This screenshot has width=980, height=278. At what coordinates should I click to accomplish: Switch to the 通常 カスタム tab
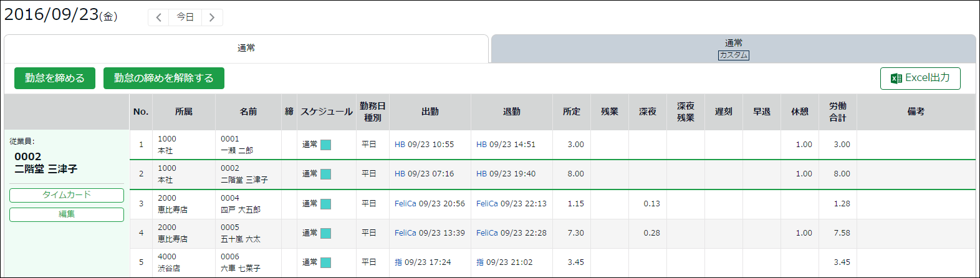coord(734,49)
